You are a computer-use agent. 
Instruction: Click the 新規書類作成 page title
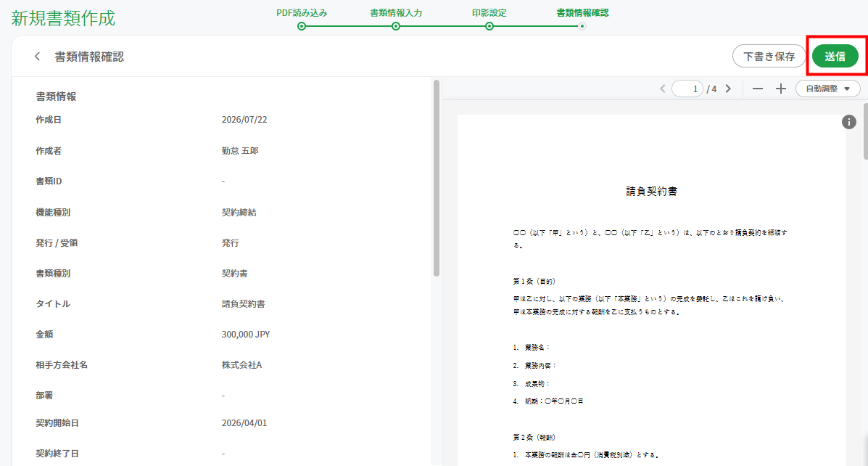[x=64, y=18]
